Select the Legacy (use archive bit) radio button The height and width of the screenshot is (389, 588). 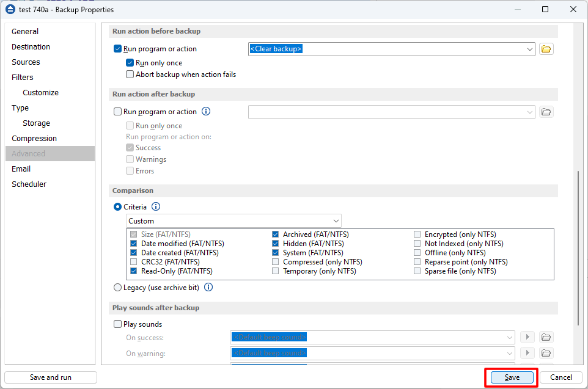coord(118,287)
